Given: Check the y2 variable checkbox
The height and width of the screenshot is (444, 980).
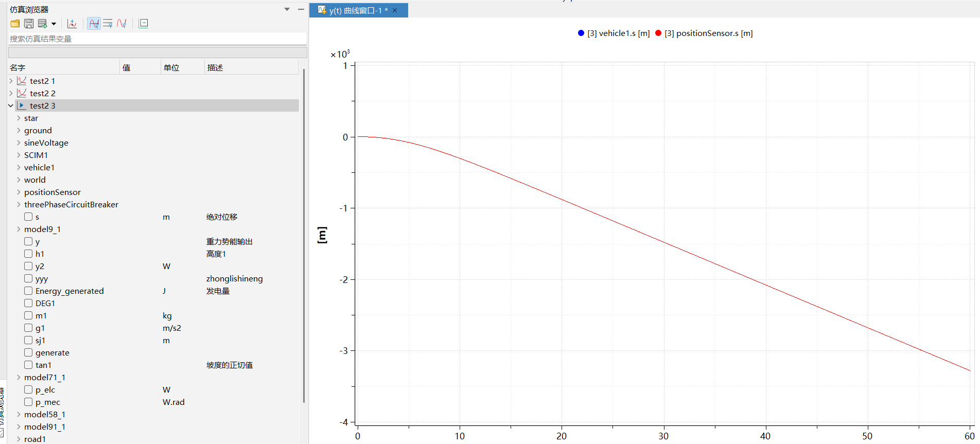Looking at the screenshot, I should [28, 266].
